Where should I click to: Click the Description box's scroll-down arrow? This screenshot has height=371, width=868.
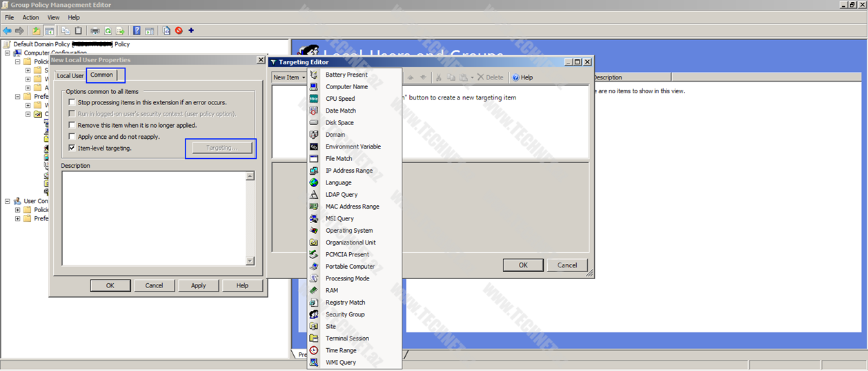(250, 260)
